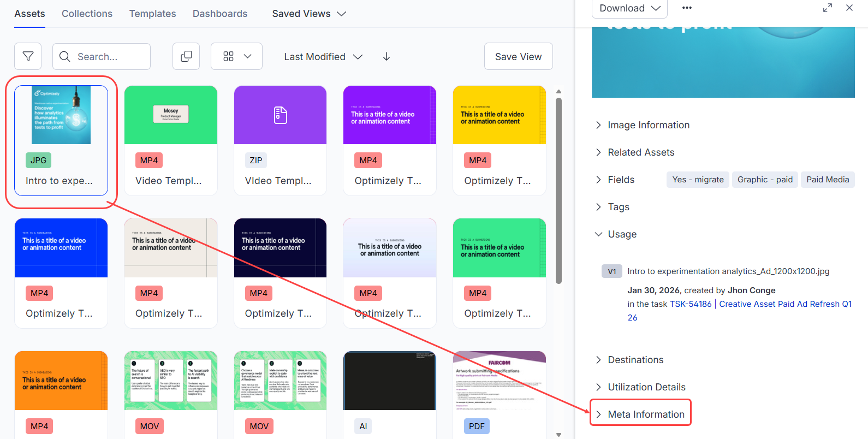Open the Saved Views dropdown

click(309, 14)
